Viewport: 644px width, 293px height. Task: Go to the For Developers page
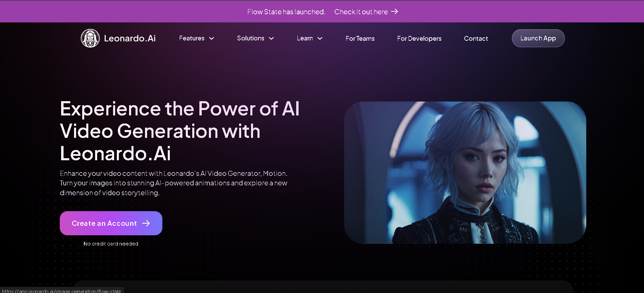(x=419, y=38)
